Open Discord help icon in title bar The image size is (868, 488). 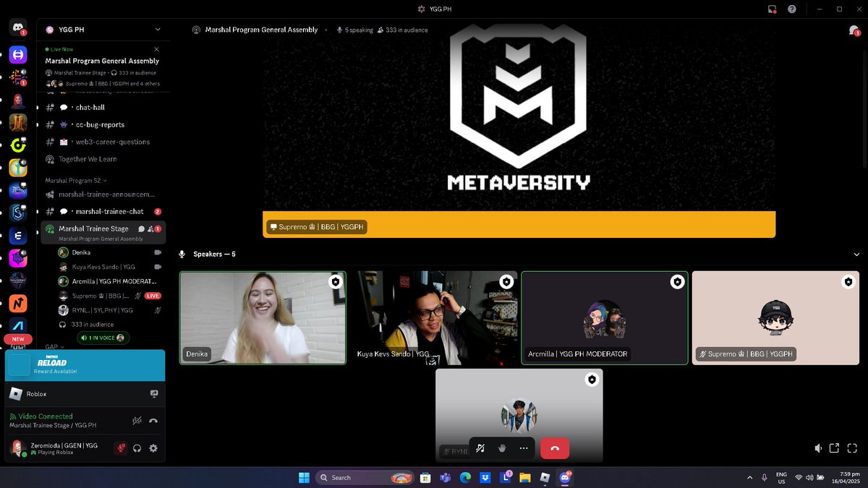[792, 9]
